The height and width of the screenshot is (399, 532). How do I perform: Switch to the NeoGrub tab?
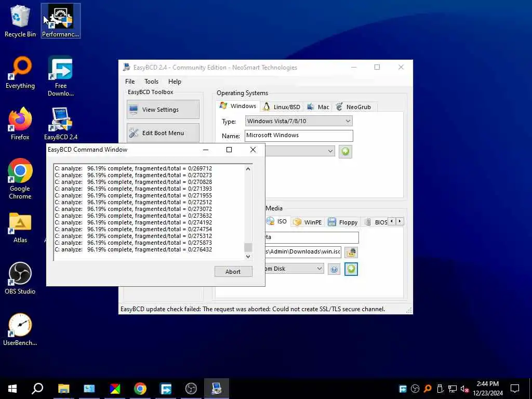point(354,107)
